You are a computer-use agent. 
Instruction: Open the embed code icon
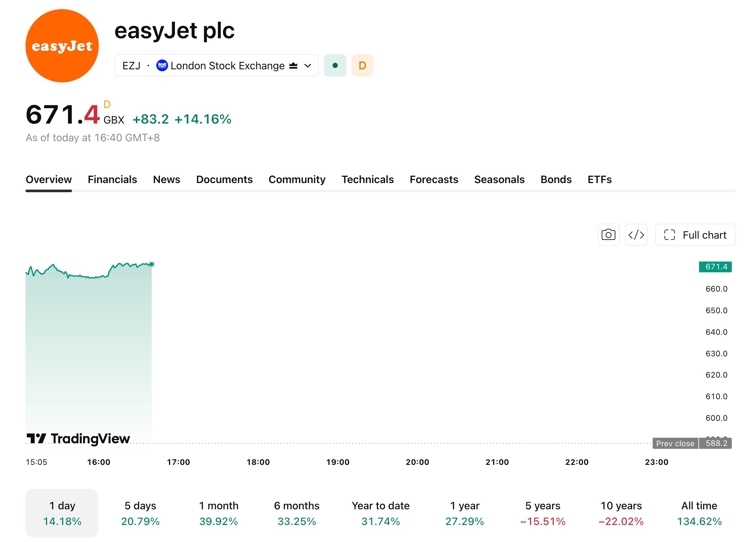[x=636, y=235]
